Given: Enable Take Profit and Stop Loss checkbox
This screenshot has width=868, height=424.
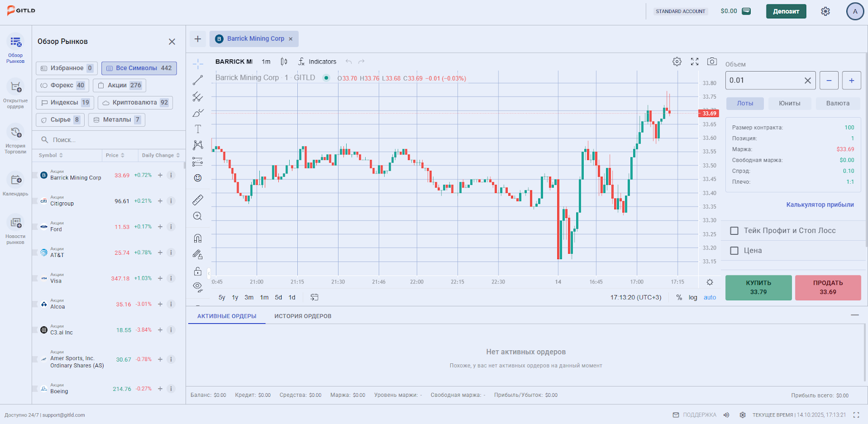Looking at the screenshot, I should pyautogui.click(x=735, y=231).
